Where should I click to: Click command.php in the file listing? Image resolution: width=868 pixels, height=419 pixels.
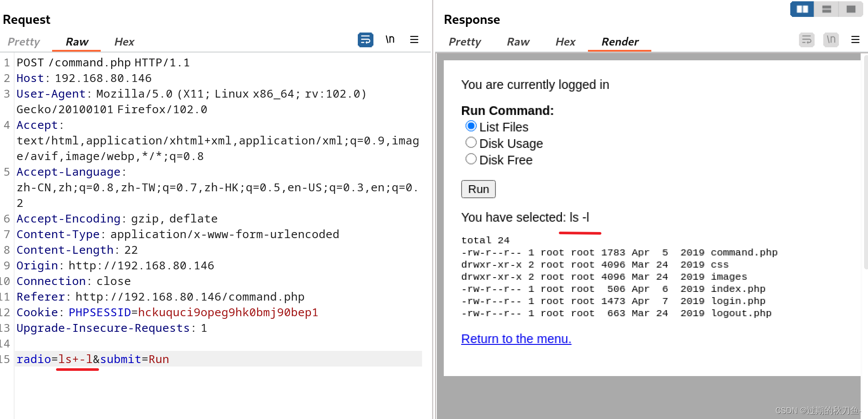(744, 252)
